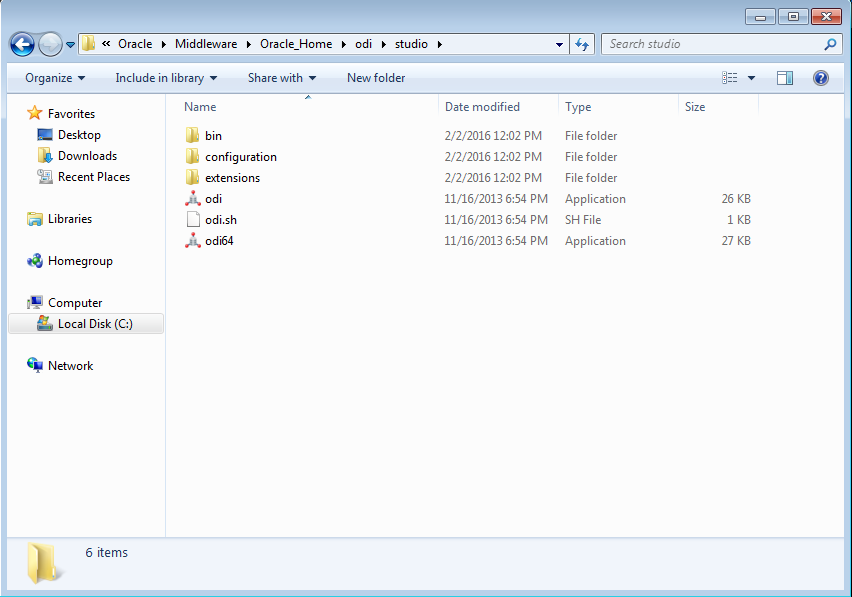
Task: Select the odi64 application icon
Action: [192, 241]
